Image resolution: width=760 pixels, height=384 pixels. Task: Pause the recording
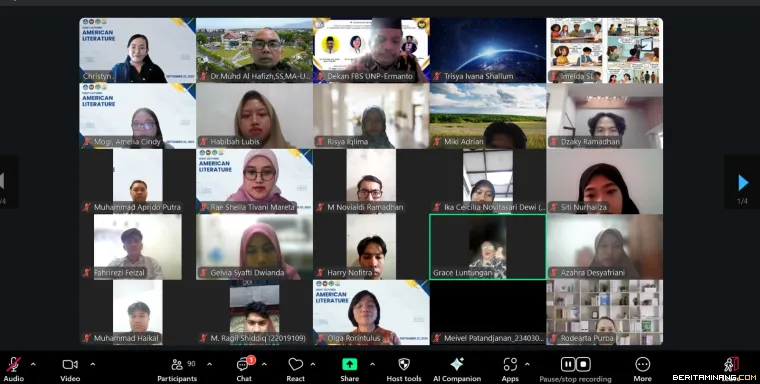coord(568,364)
